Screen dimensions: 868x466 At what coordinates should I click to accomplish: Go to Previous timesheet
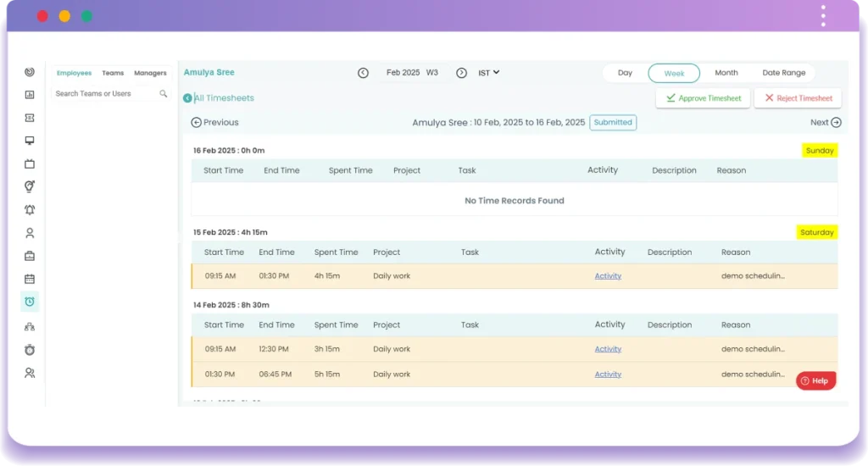coord(214,122)
